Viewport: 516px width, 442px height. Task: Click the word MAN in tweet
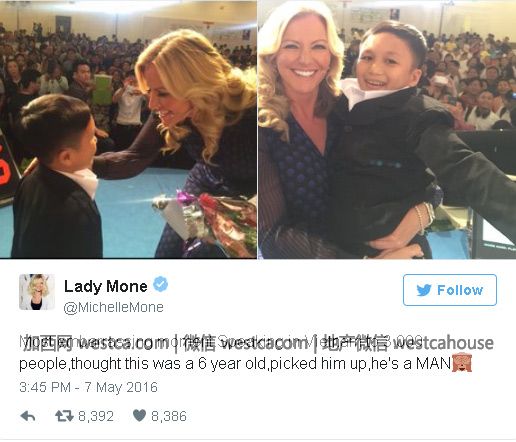[434, 363]
